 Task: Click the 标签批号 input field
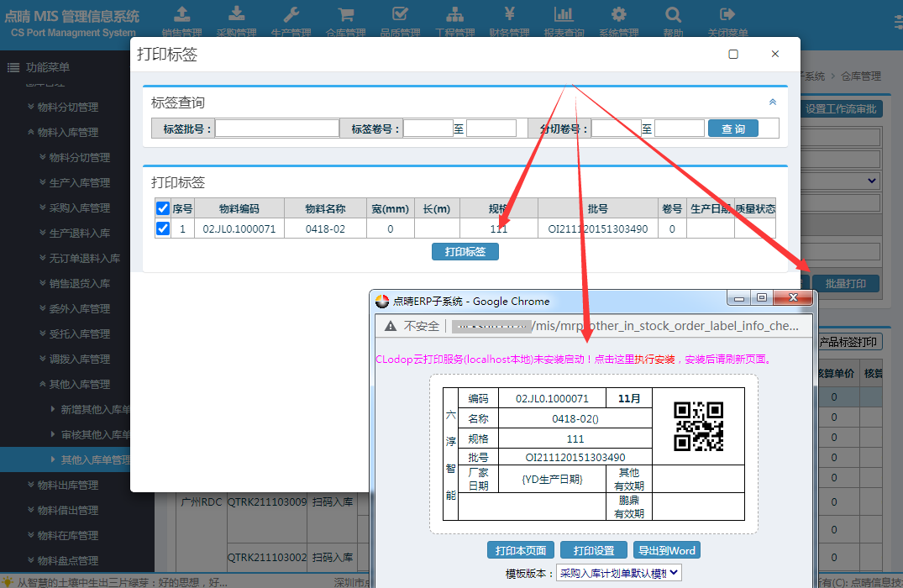[277, 129]
